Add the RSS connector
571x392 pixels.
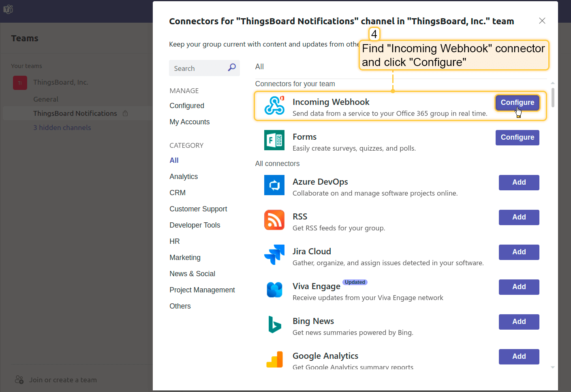tap(519, 217)
